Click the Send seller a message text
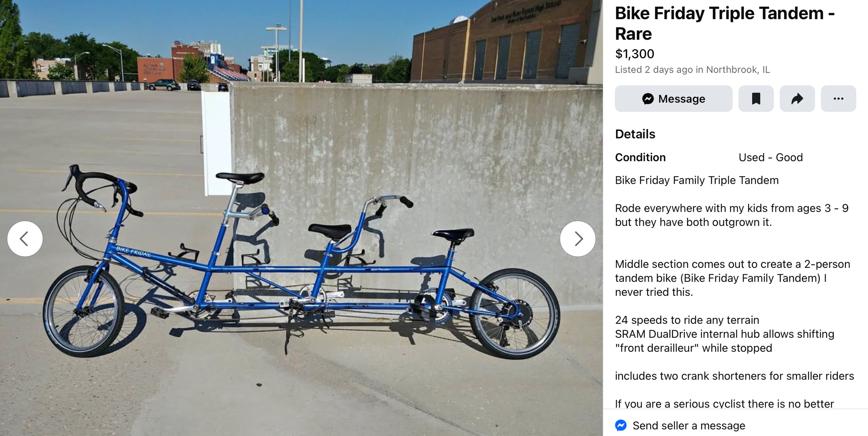Screen dimensions: 868x436 pyautogui.click(x=689, y=426)
